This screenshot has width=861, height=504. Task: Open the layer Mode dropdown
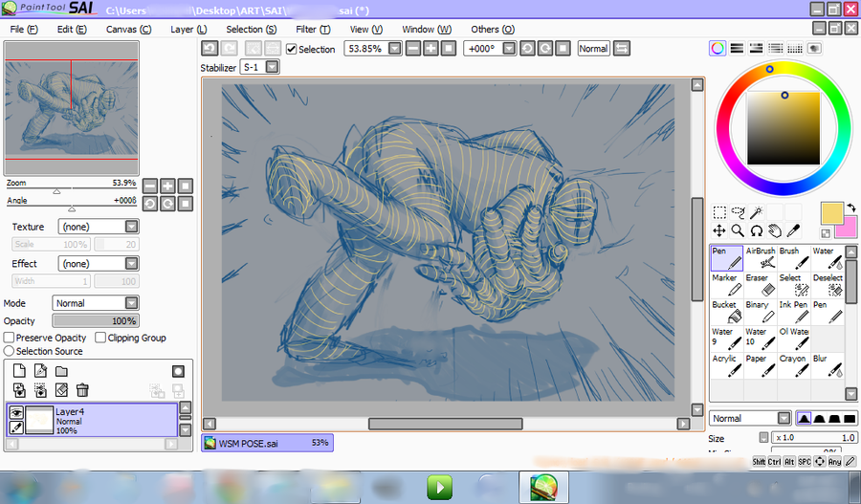pos(131,303)
